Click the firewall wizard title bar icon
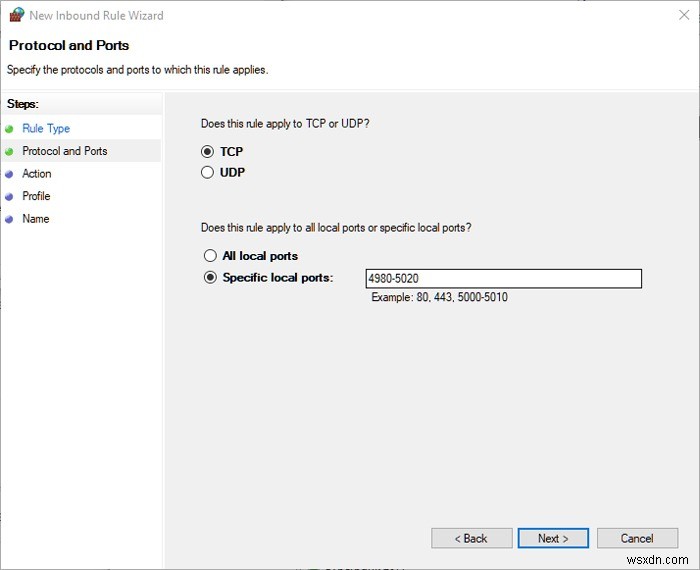The width and height of the screenshot is (700, 570). 15,15
